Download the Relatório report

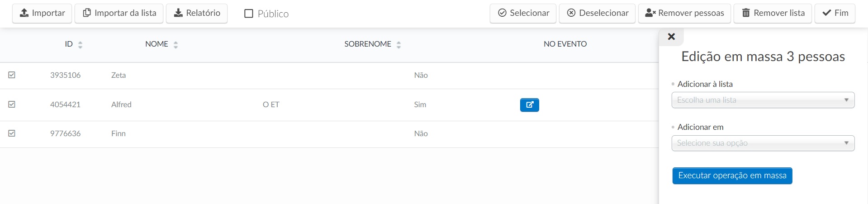[x=197, y=13]
